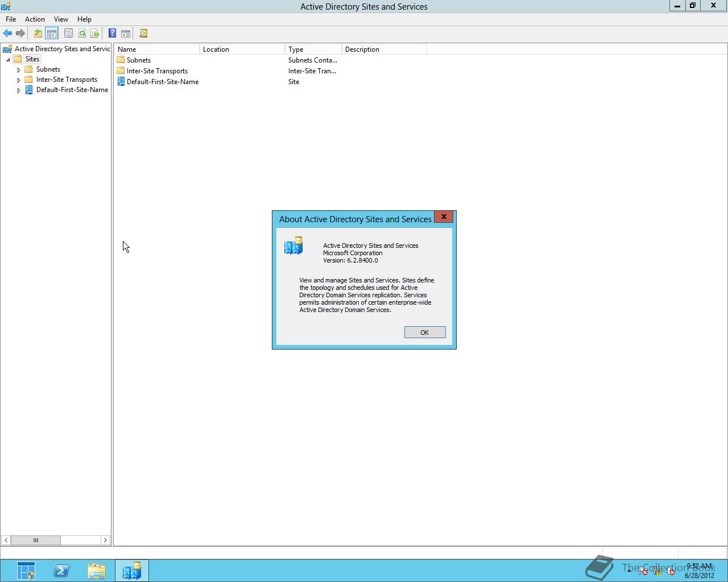Expand the Default-First-Site-Name tree node
The width and height of the screenshot is (728, 582).
point(19,90)
